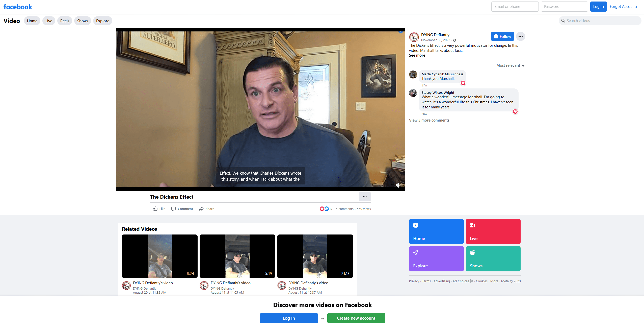This screenshot has height=329, width=644.
Task: Switch to the Reels tab
Action: point(65,21)
